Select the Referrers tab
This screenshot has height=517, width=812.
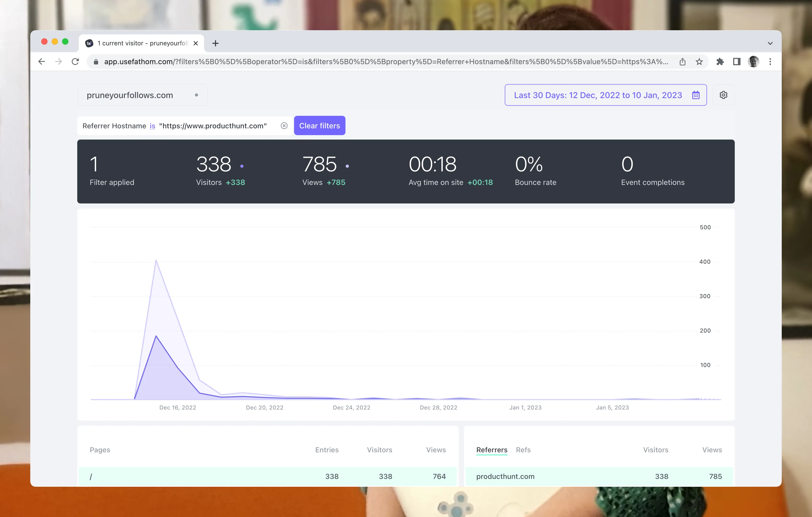492,450
